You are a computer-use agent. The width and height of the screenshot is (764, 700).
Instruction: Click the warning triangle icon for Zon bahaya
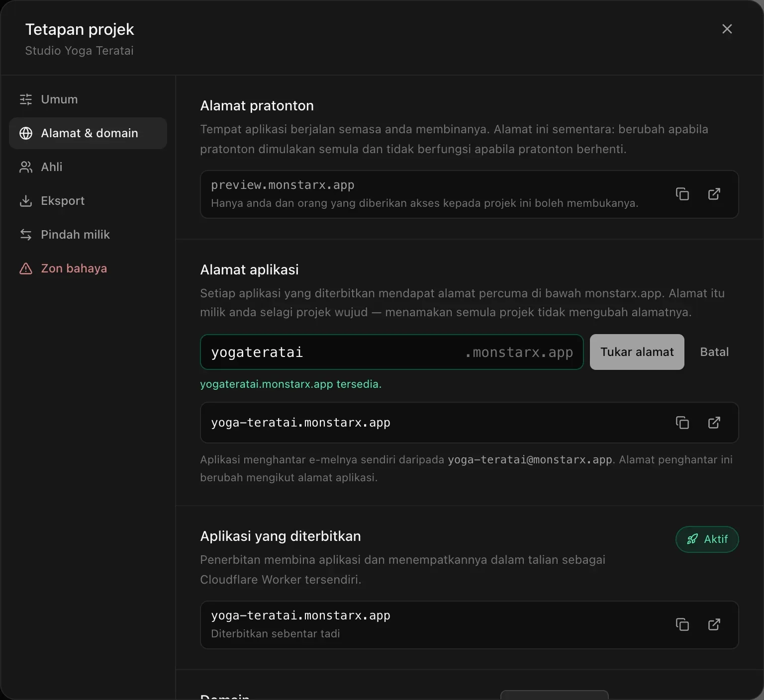[x=26, y=268]
